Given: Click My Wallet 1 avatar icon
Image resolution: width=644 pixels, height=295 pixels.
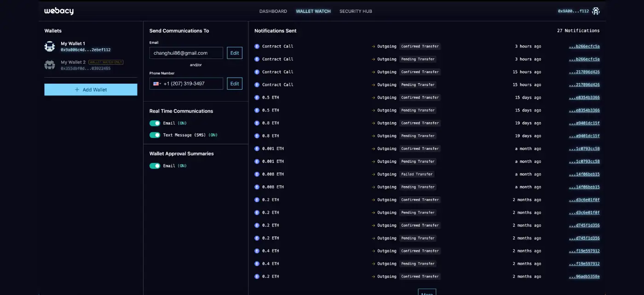Looking at the screenshot, I should [x=50, y=46].
